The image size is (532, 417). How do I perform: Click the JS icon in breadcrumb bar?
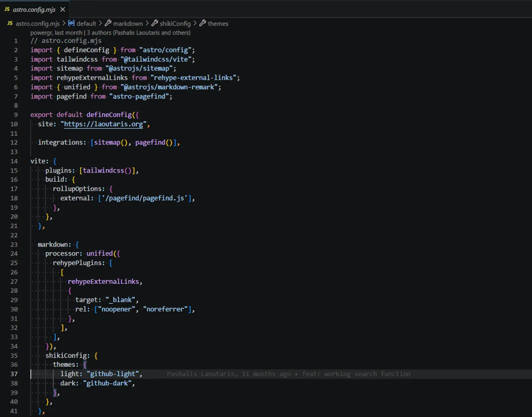pos(10,24)
